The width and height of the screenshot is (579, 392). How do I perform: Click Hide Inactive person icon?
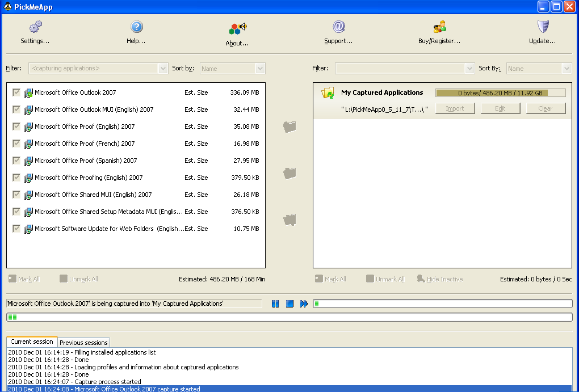[x=421, y=279]
